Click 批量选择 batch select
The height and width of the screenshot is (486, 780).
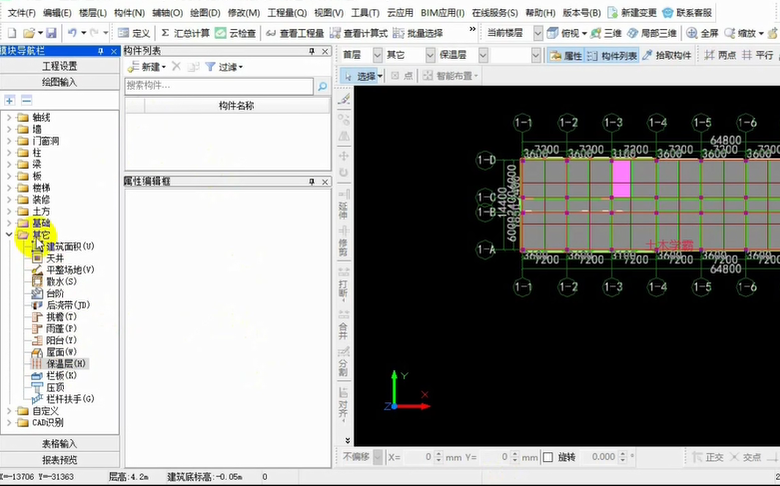coord(418,33)
